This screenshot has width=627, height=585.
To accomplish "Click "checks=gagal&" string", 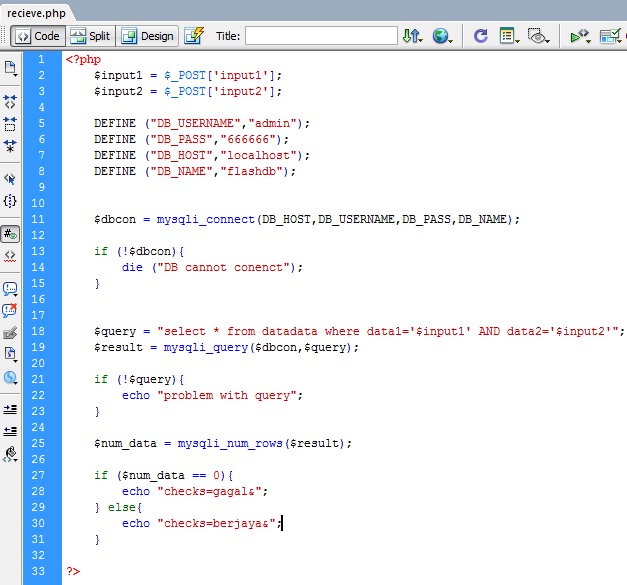I will coord(209,491).
